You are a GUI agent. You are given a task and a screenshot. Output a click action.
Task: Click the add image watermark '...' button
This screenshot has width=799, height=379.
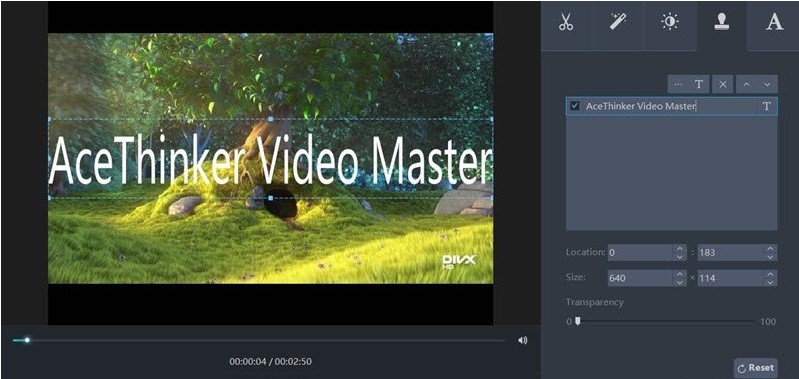678,84
